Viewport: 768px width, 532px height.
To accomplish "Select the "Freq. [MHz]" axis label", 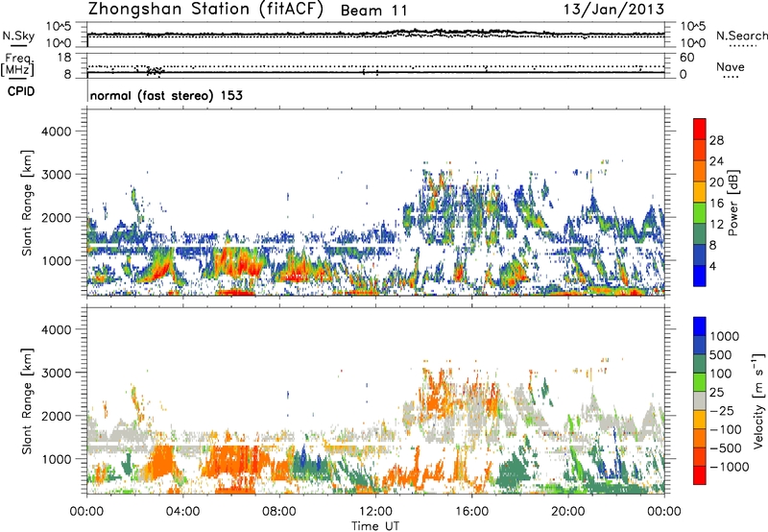I will (x=17, y=65).
